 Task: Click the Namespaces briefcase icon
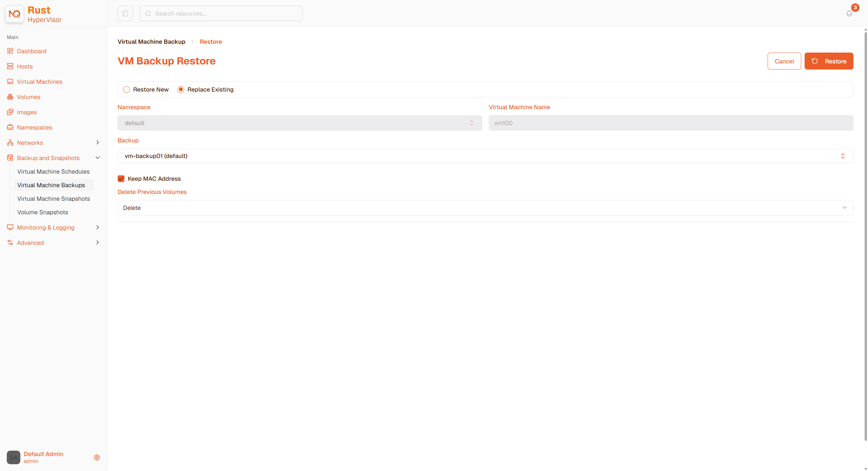[10, 127]
